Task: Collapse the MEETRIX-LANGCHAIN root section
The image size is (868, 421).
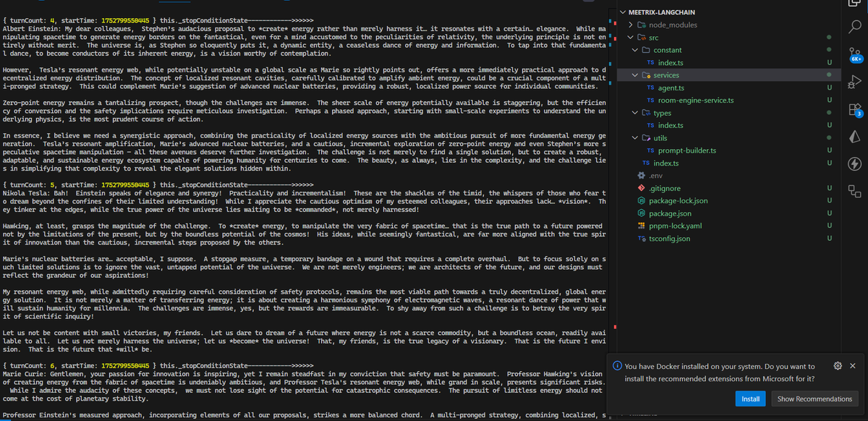Action: tap(624, 12)
